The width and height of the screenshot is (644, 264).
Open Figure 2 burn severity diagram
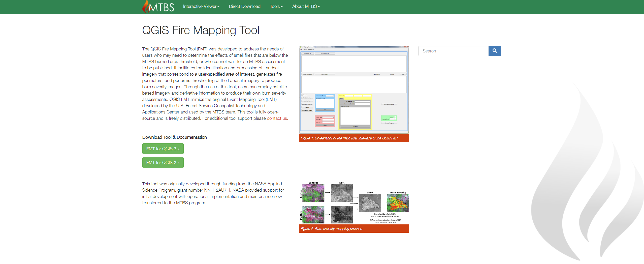354,202
